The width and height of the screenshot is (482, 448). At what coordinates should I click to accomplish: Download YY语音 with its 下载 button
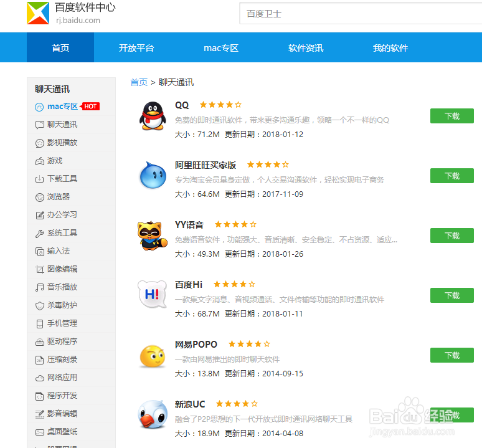click(452, 236)
